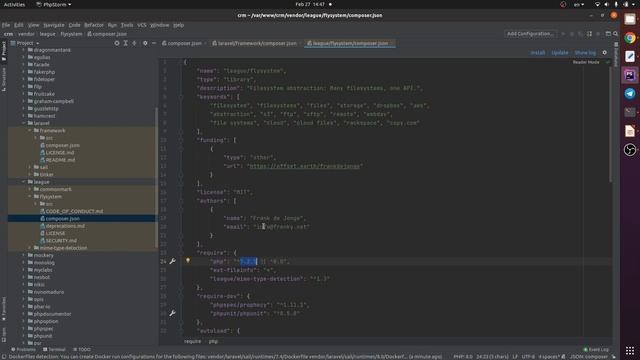Click the PHP 8.0 status bar entry

462,357
